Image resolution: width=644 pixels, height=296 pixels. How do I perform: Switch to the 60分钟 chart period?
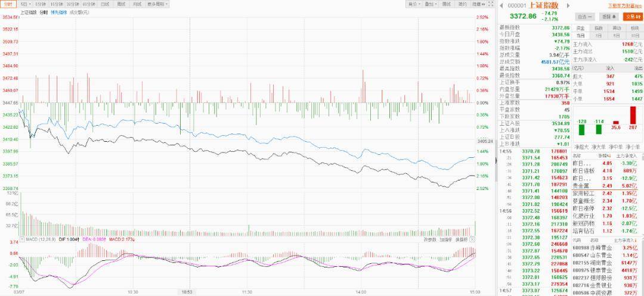coord(89,4)
